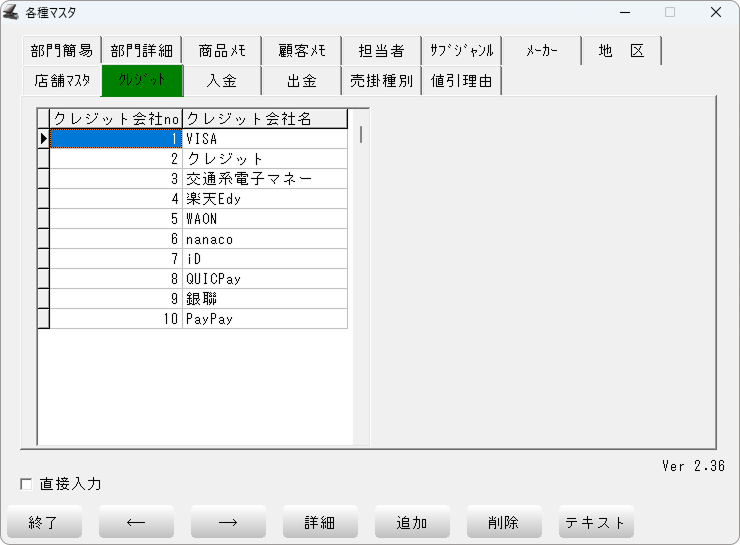Open 詳細 details button

pos(320,522)
